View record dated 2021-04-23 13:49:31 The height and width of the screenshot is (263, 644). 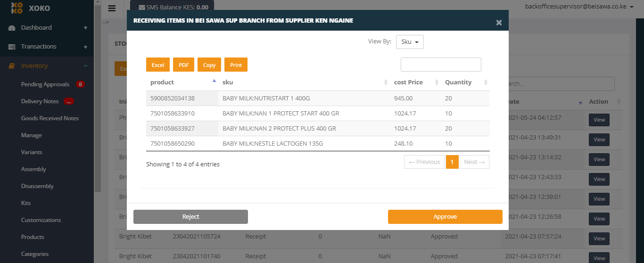(599, 140)
